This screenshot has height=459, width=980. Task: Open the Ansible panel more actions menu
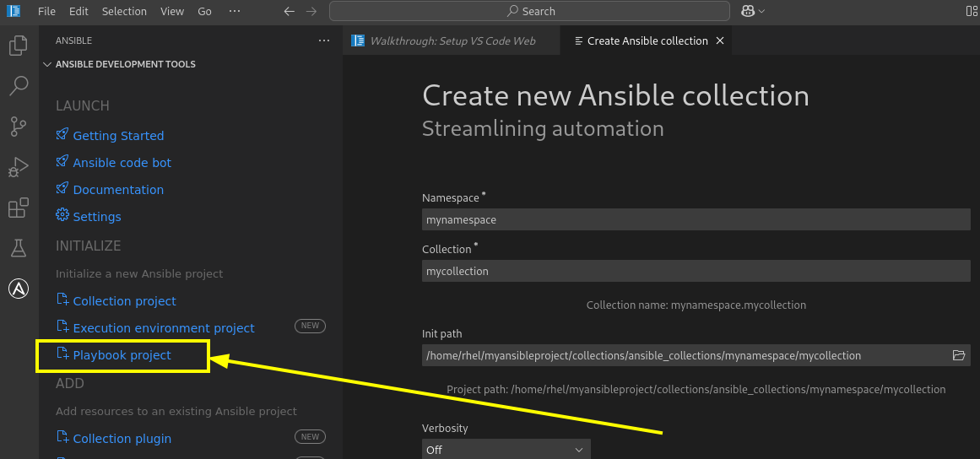click(x=324, y=40)
